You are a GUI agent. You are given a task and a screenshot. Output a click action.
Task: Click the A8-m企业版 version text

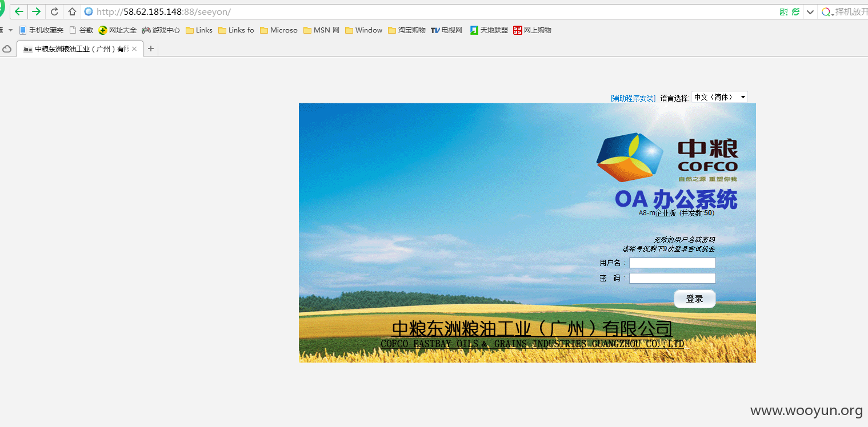coord(677,213)
